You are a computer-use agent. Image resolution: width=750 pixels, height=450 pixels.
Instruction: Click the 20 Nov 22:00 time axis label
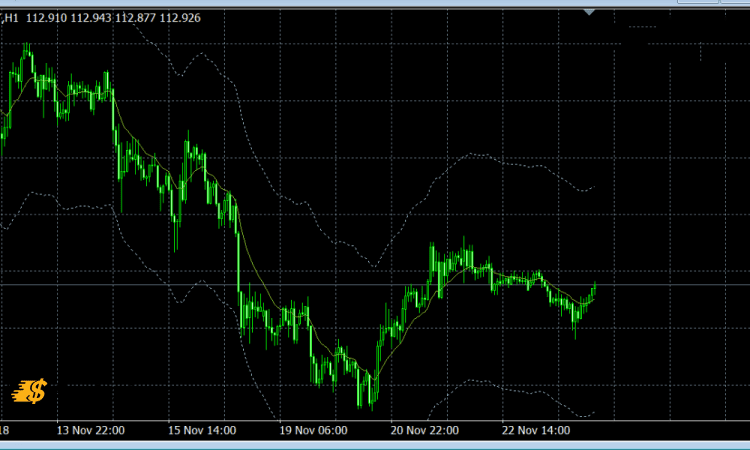425,430
